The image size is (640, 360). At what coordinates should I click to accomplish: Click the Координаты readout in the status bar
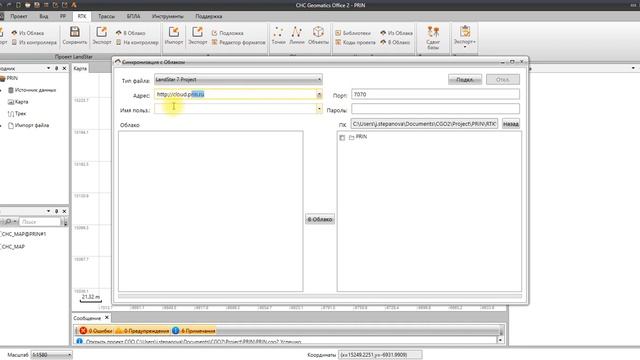(x=380, y=355)
